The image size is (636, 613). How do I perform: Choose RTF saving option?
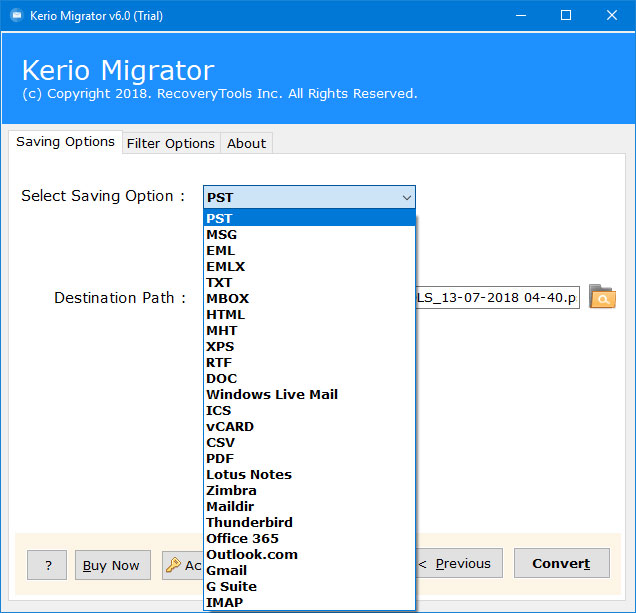(309, 362)
